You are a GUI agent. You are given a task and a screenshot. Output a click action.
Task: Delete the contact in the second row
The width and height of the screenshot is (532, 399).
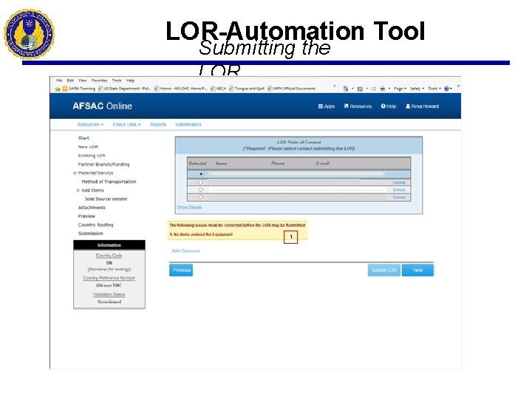tap(399, 183)
